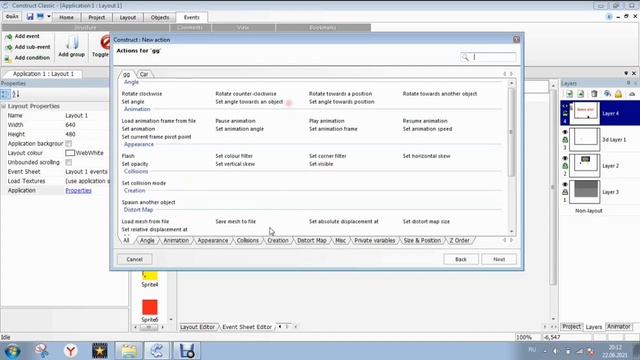Toggle visibility eye of Layer 4
Image resolution: width=640 pixels, height=360 pixels.
coord(565,106)
